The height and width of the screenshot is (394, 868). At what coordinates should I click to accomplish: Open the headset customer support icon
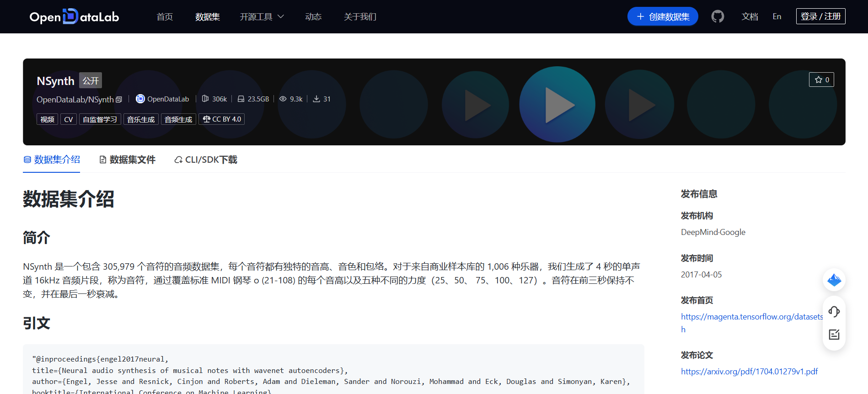click(834, 312)
